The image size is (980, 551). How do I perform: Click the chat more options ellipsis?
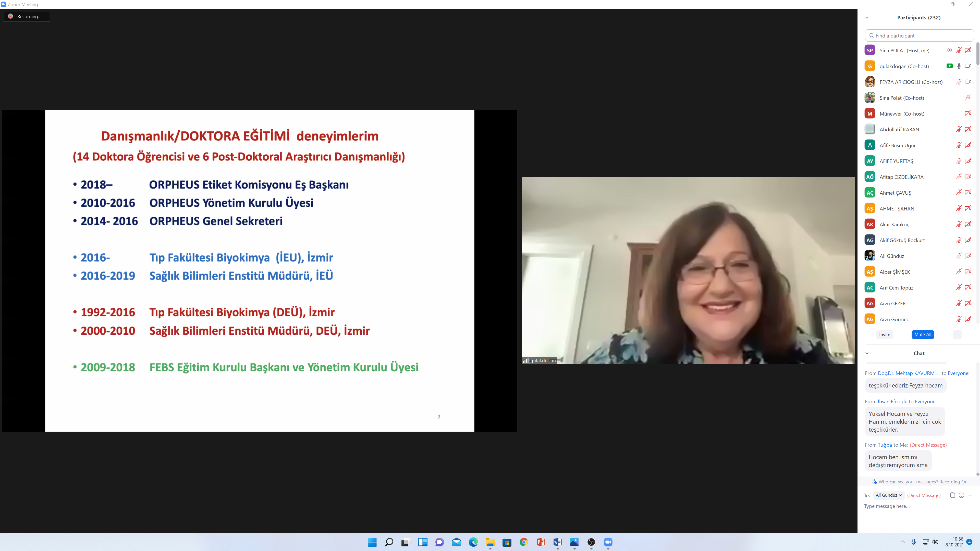click(x=970, y=495)
